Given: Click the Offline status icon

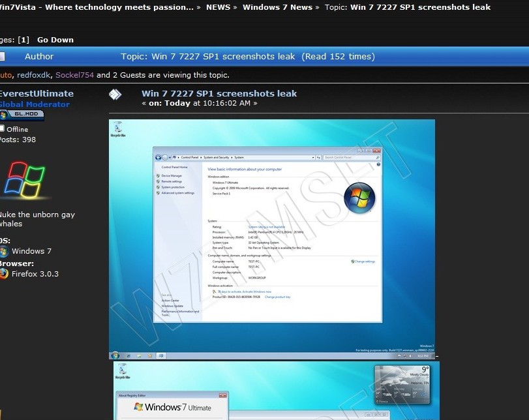Looking at the screenshot, I should pyautogui.click(x=2, y=128).
